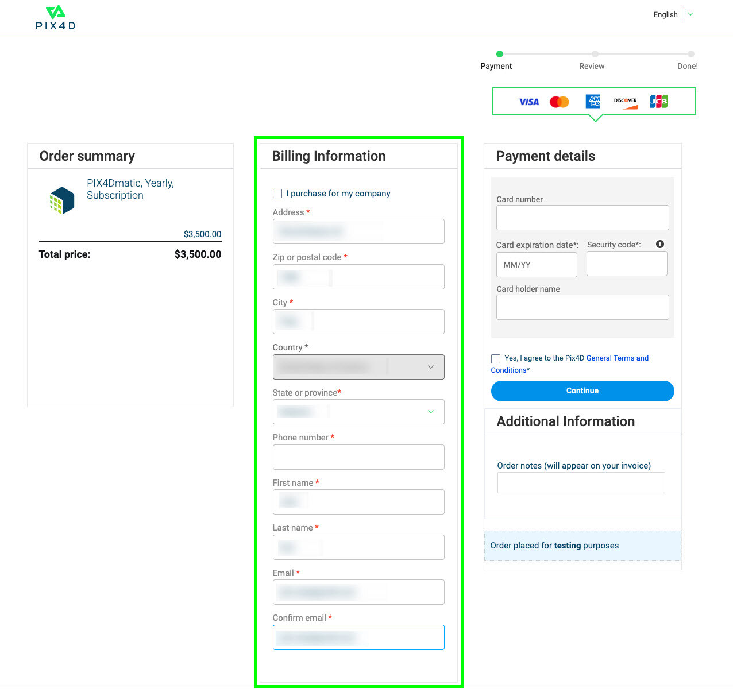733x700 pixels.
Task: Open the Country dropdown
Action: pos(358,367)
